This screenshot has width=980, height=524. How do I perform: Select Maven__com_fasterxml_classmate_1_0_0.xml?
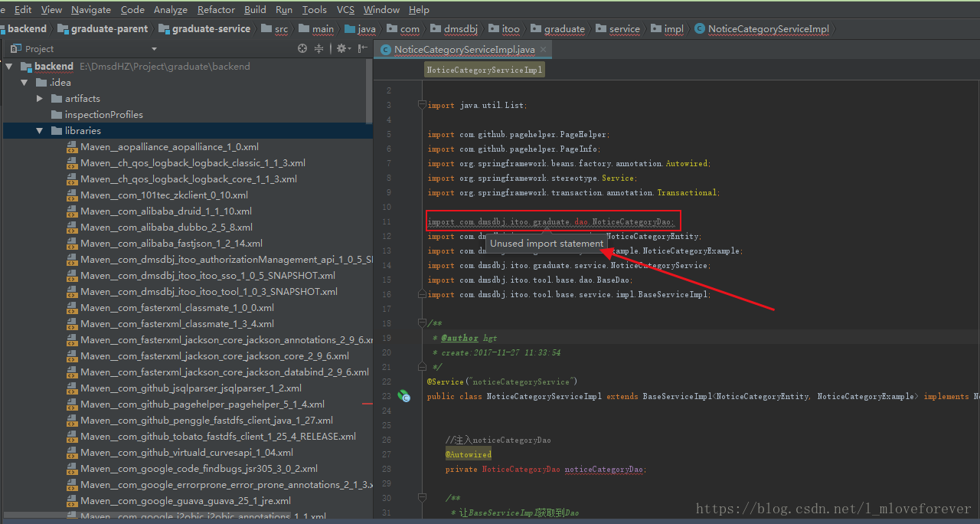click(177, 308)
